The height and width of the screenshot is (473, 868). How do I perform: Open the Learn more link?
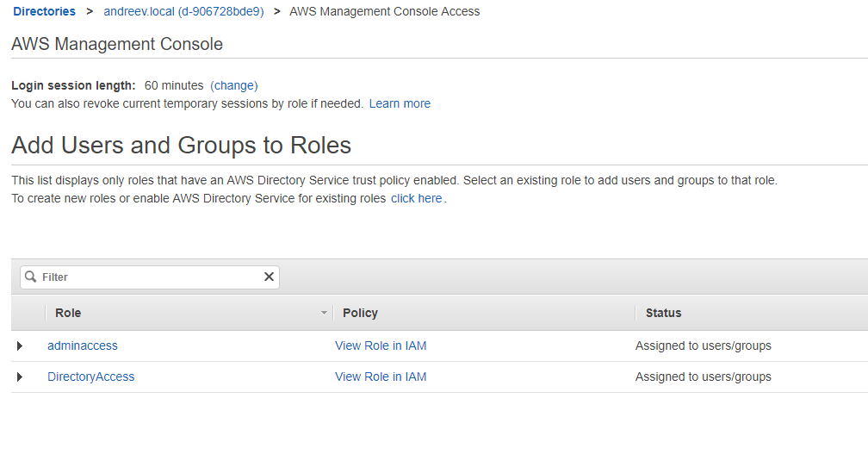click(400, 103)
